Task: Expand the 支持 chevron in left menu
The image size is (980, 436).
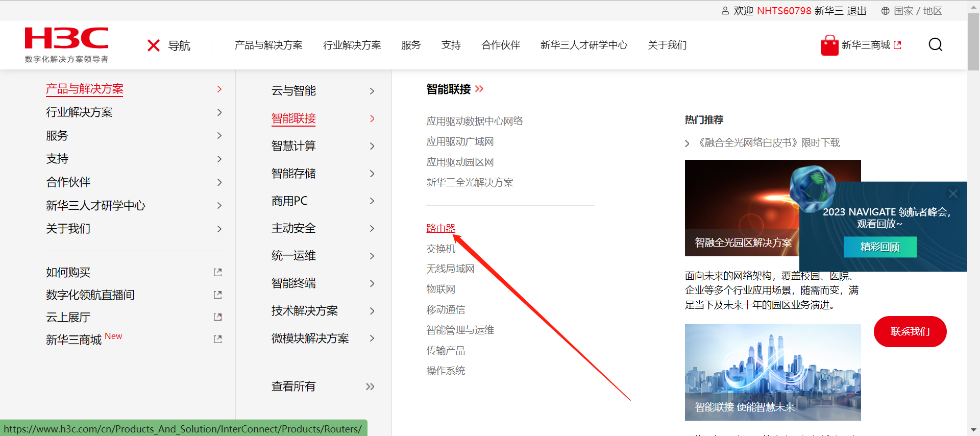Action: (x=219, y=159)
